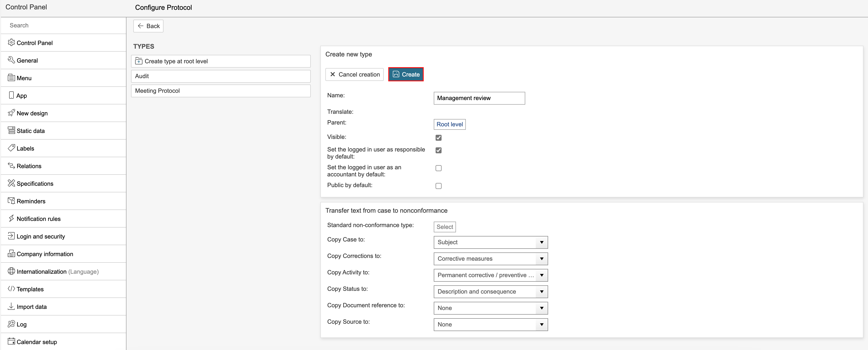Click into the Name text field
868x350 pixels.
point(479,98)
